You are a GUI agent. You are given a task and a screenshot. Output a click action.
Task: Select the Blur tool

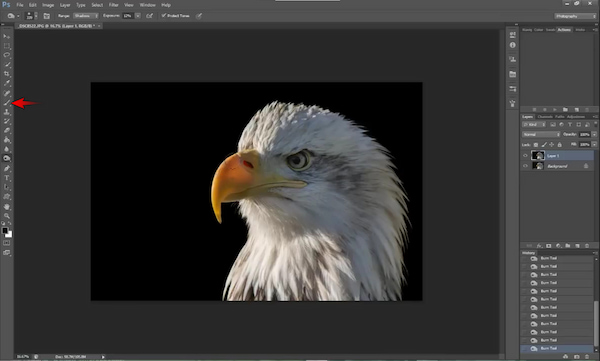(x=7, y=149)
